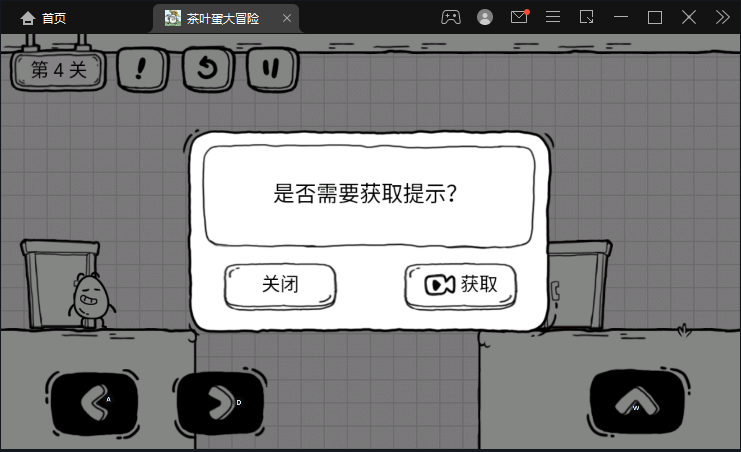This screenshot has height=452, width=741.
Task: Open the hamburger menu in title bar
Action: tap(553, 17)
